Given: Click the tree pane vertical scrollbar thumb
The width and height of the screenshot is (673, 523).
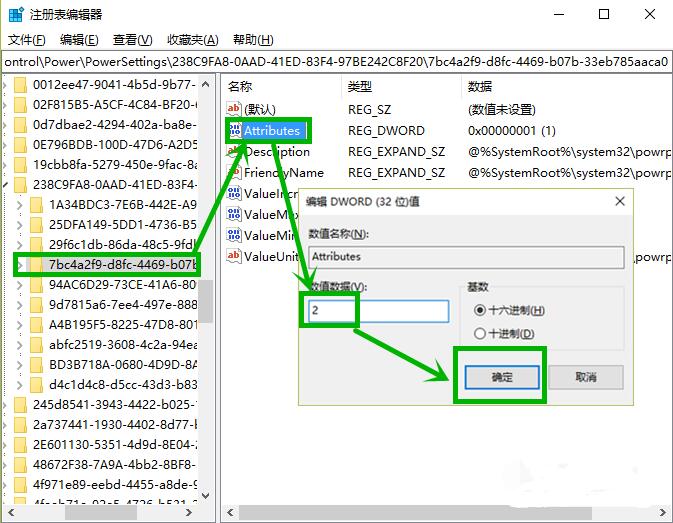Looking at the screenshot, I should 206,300.
